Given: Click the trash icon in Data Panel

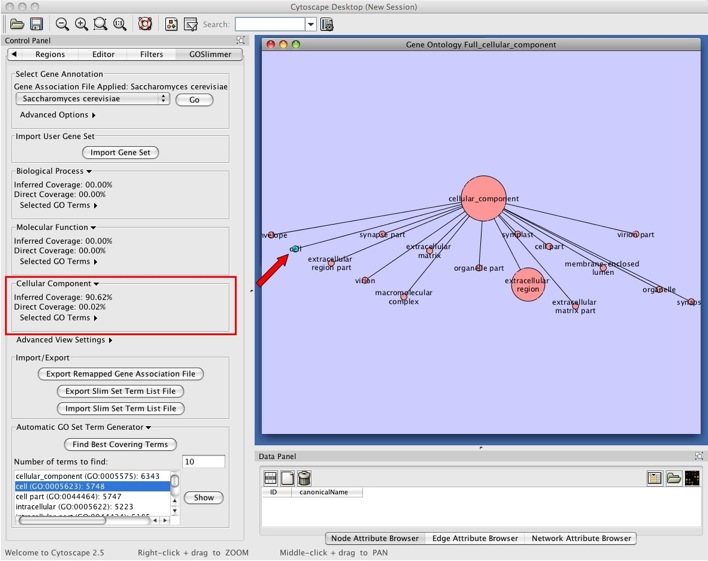Looking at the screenshot, I should click(x=304, y=478).
